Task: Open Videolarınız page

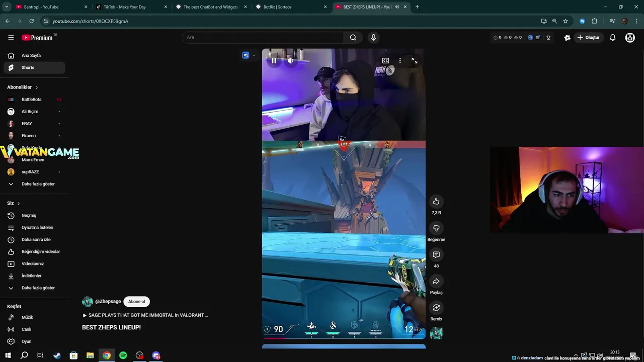Action: click(x=34, y=264)
